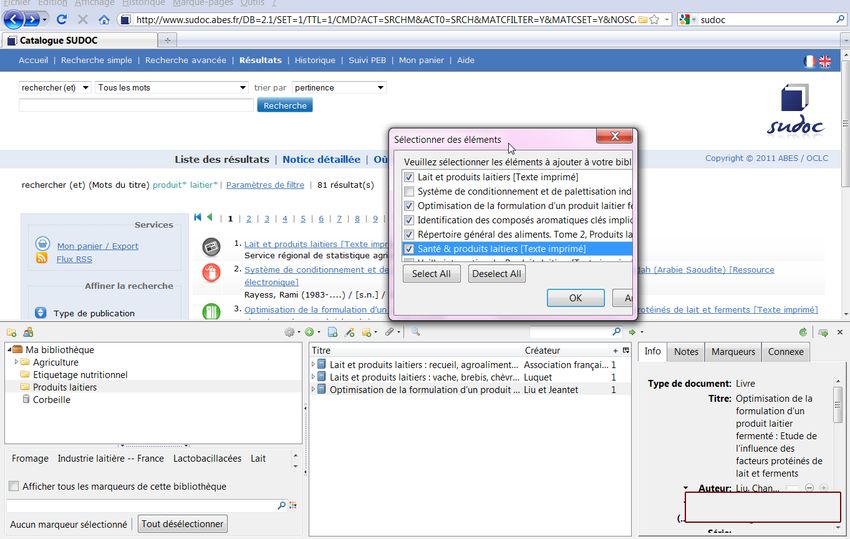
Task: Expand 'Lait et produits laitiers : recueil' item row
Action: pos(313,364)
